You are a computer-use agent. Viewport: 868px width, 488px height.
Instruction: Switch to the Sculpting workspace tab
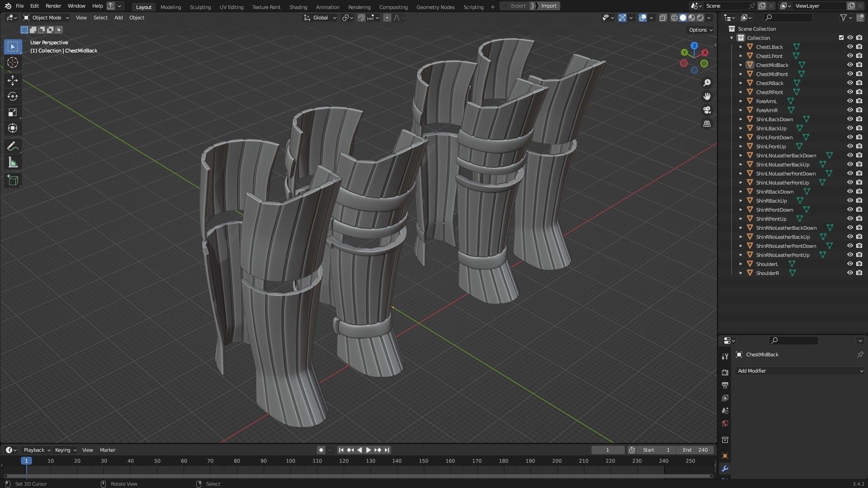point(200,7)
